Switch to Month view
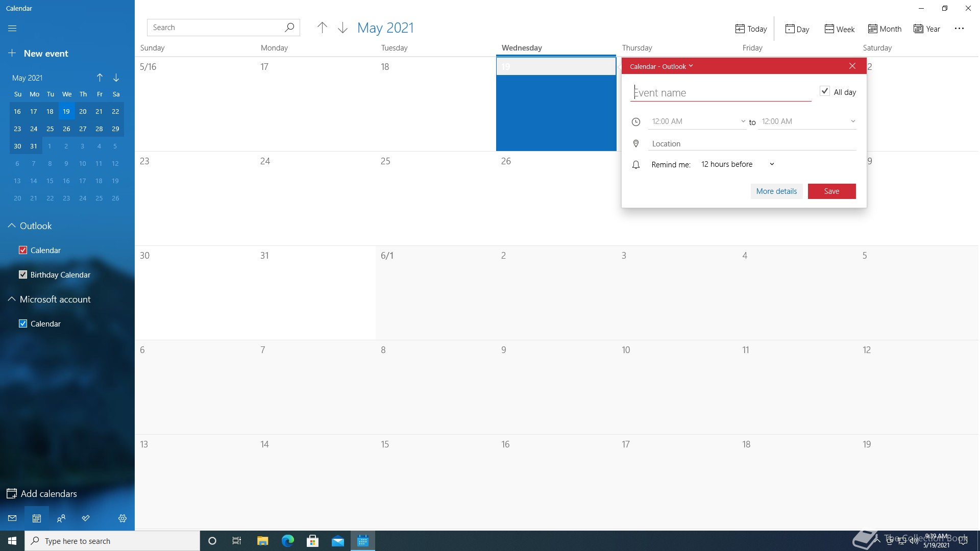980x551 pixels. click(885, 29)
